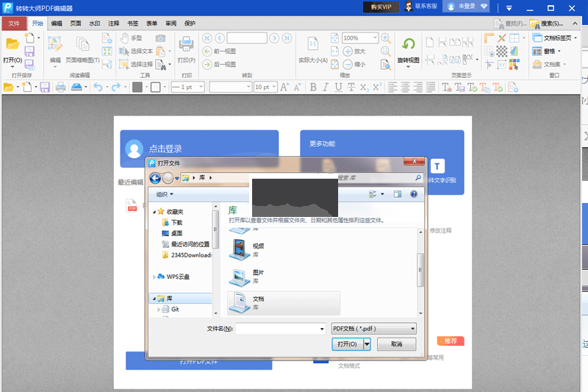Image resolution: width=588 pixels, height=392 pixels.
Task: Justify text alignment
Action: coord(431,88)
